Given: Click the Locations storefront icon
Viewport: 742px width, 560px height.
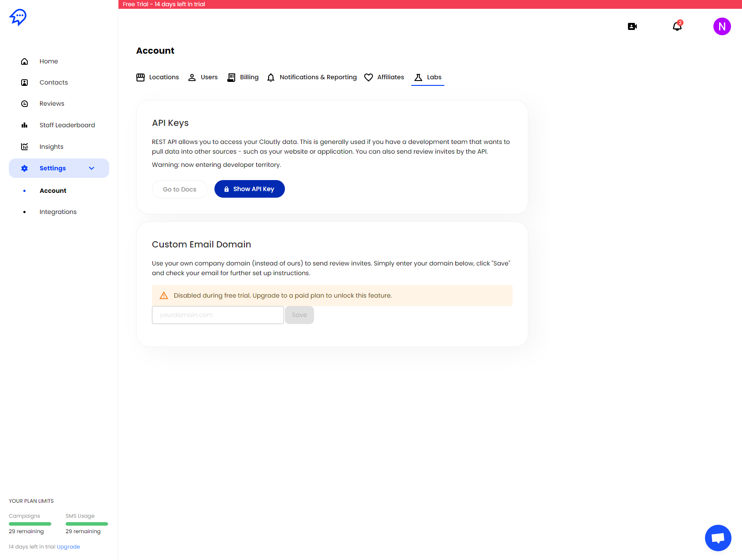Looking at the screenshot, I should click(140, 77).
